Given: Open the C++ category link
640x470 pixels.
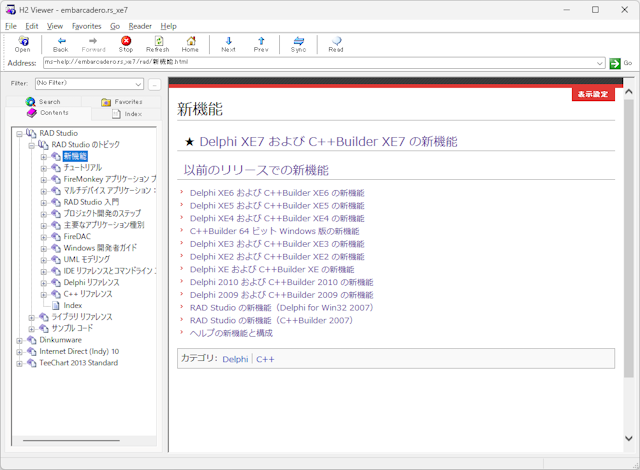Looking at the screenshot, I should 265,359.
